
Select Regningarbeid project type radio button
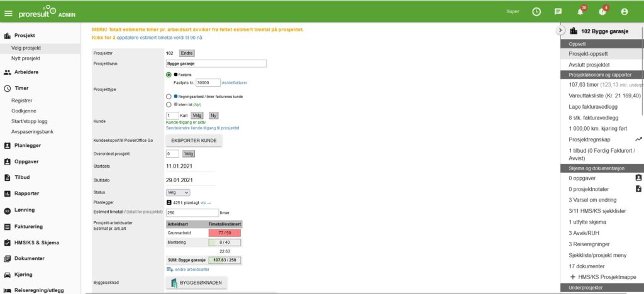(x=169, y=97)
